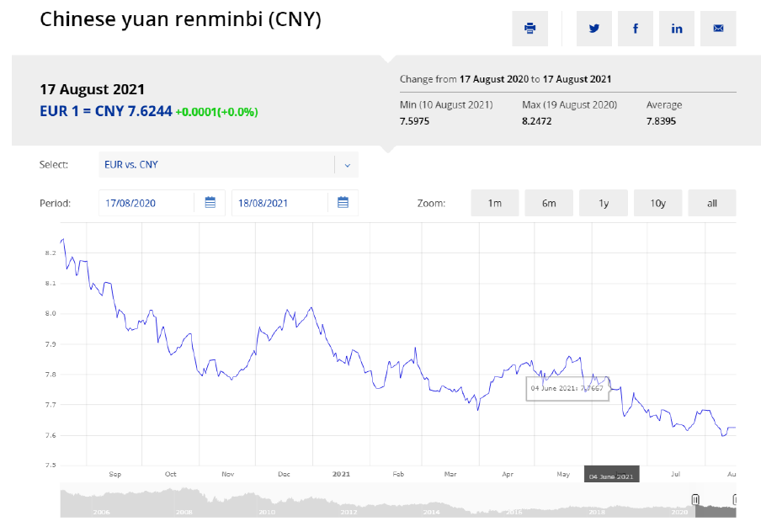Click the 2021 label on chart x-axis
The height and width of the screenshot is (532, 761).
point(341,474)
